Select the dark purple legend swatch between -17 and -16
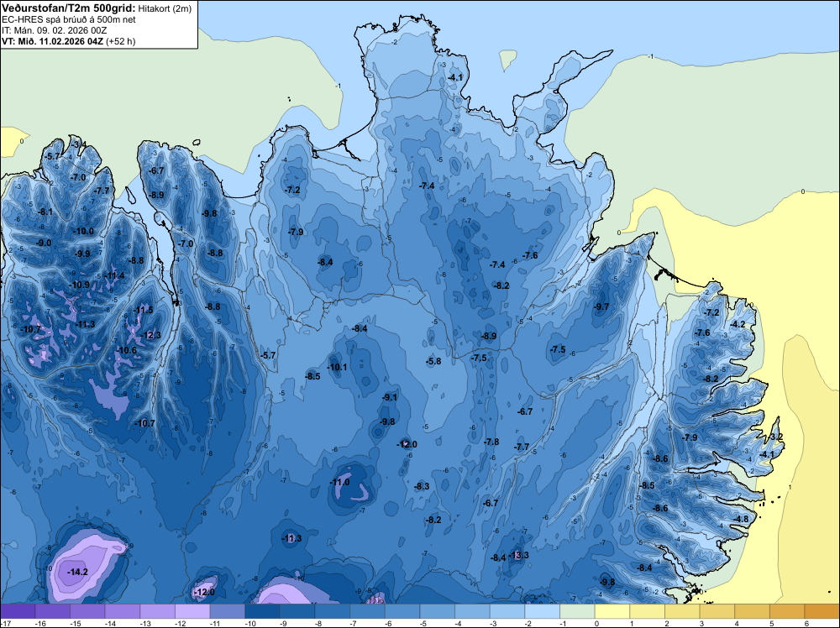The image size is (840, 628). coord(18,611)
